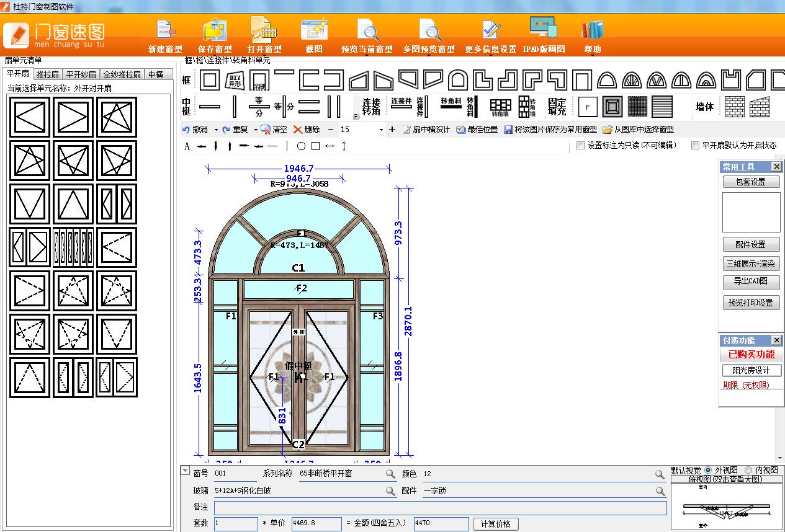Select the first left-opening casement sash
The image size is (785, 532).
pyautogui.click(x=30, y=117)
